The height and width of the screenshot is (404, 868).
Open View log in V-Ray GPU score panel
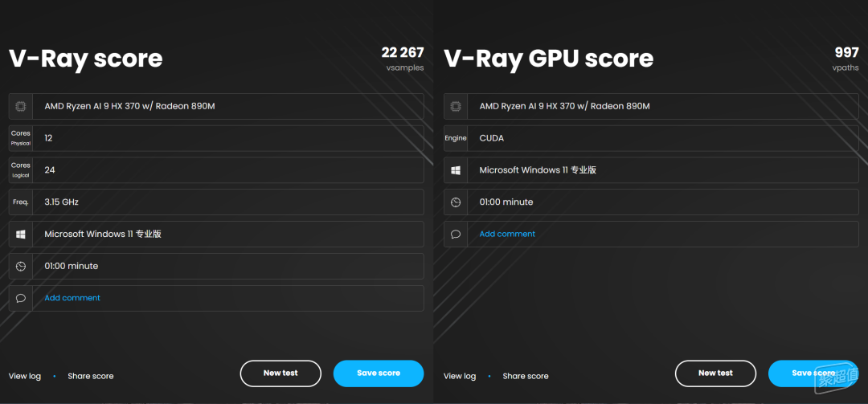460,376
